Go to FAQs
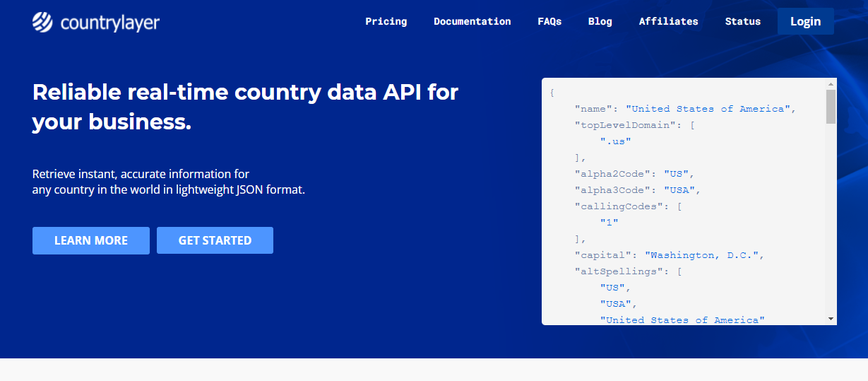The image size is (868, 381). coord(549,21)
